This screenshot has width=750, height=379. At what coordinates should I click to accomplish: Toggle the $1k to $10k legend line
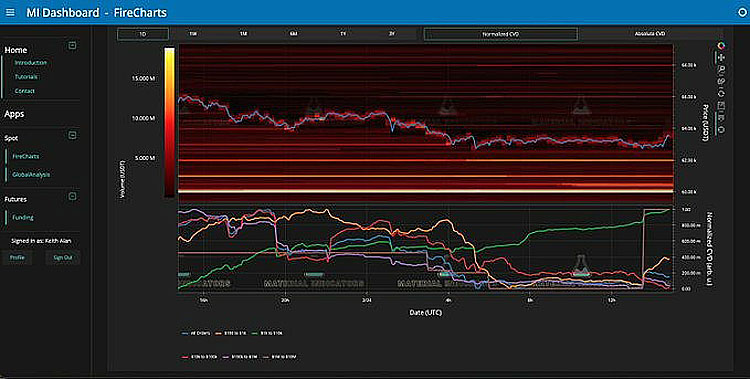pyautogui.click(x=268, y=333)
